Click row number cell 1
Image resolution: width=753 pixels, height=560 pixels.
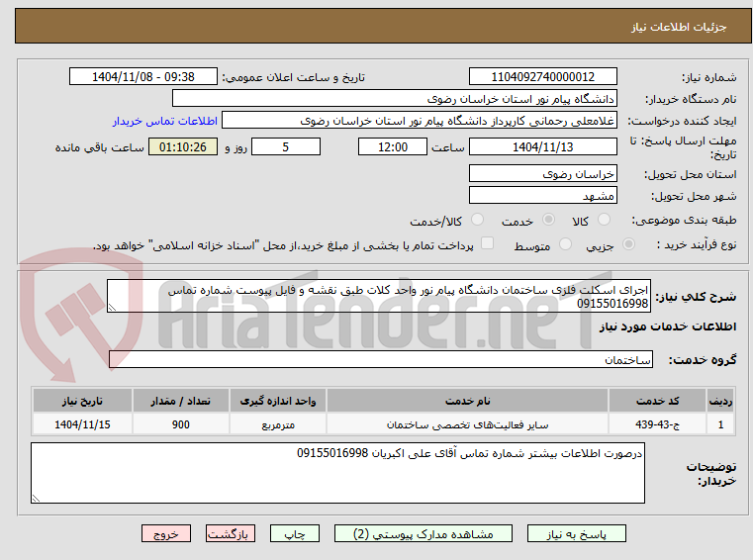tap(720, 424)
